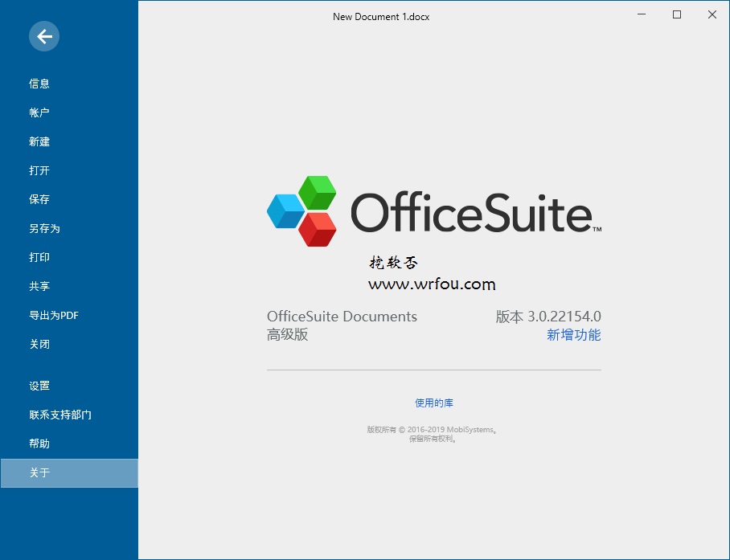Click the OfficeSuite cubes logo

(x=301, y=211)
